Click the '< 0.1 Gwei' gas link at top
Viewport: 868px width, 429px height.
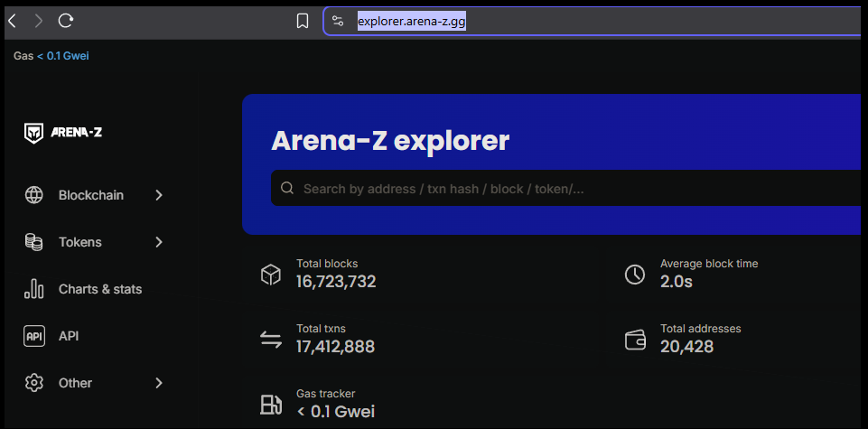[x=66, y=56]
